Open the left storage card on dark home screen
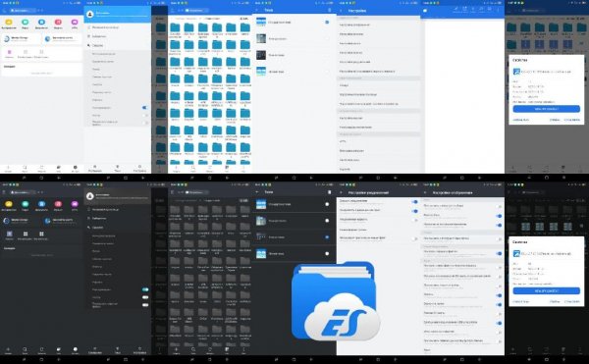 pyautogui.click(x=21, y=221)
